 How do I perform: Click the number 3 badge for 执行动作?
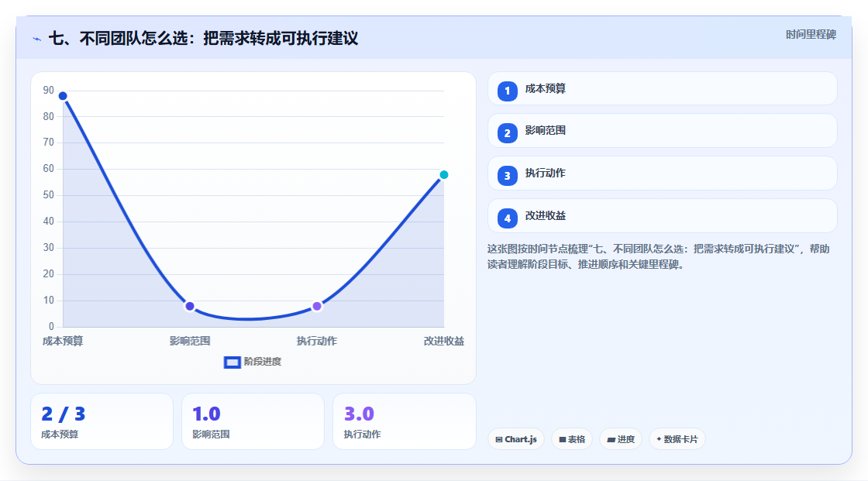point(507,176)
